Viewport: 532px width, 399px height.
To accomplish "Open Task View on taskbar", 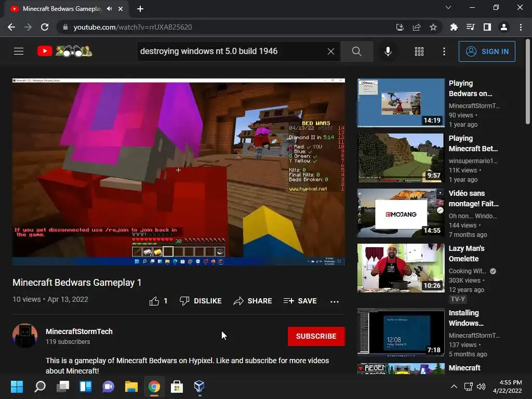I will (x=63, y=387).
